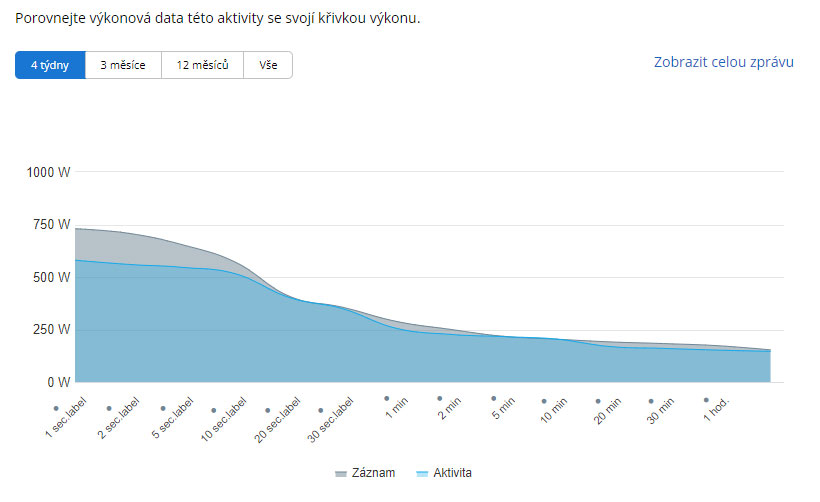
Task: Click the gray Záznam legend swatch
Action: 340,473
